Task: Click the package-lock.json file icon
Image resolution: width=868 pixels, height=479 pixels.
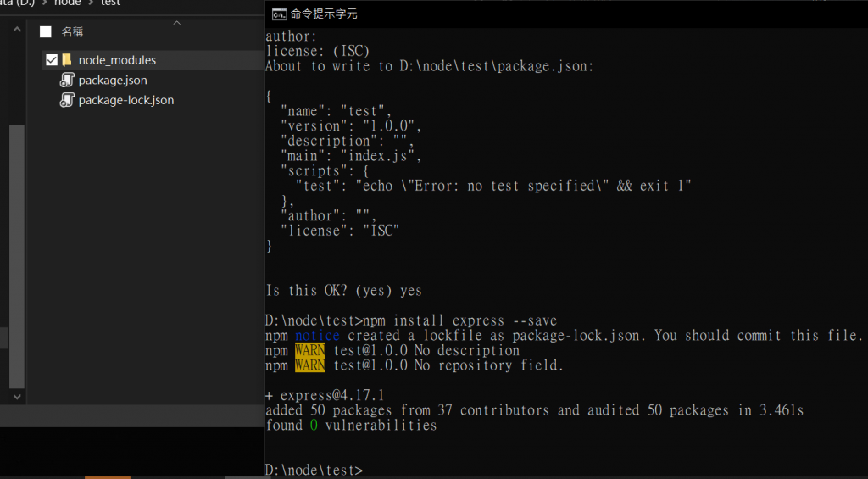Action: point(67,100)
